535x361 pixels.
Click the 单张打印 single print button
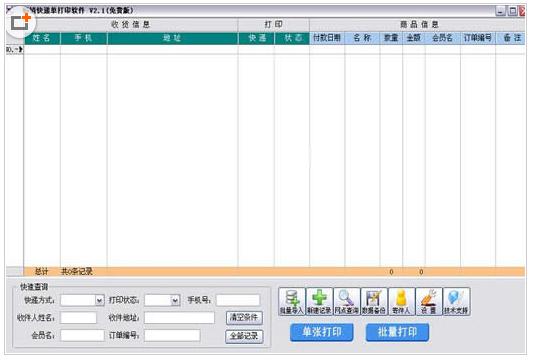[321, 332]
